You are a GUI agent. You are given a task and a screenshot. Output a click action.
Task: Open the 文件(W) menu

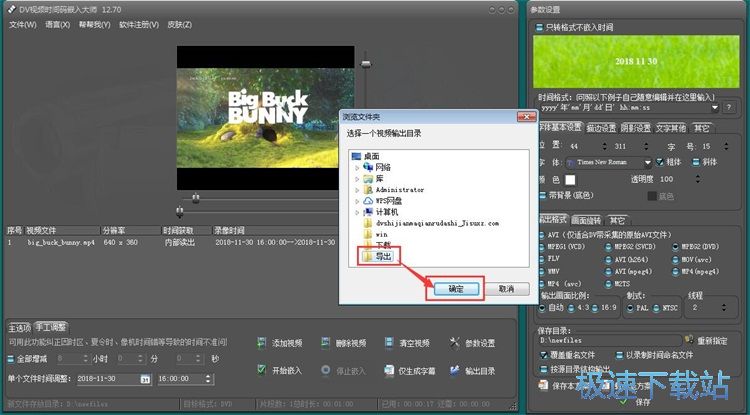tap(22, 24)
